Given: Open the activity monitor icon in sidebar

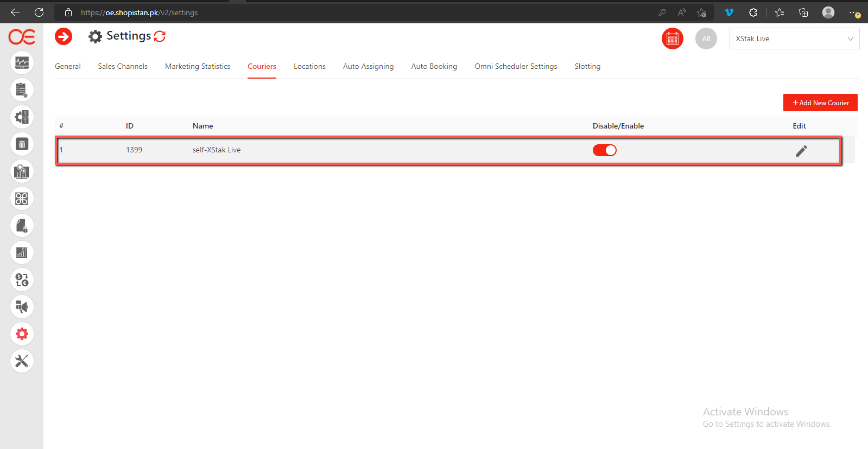Looking at the screenshot, I should [22, 63].
